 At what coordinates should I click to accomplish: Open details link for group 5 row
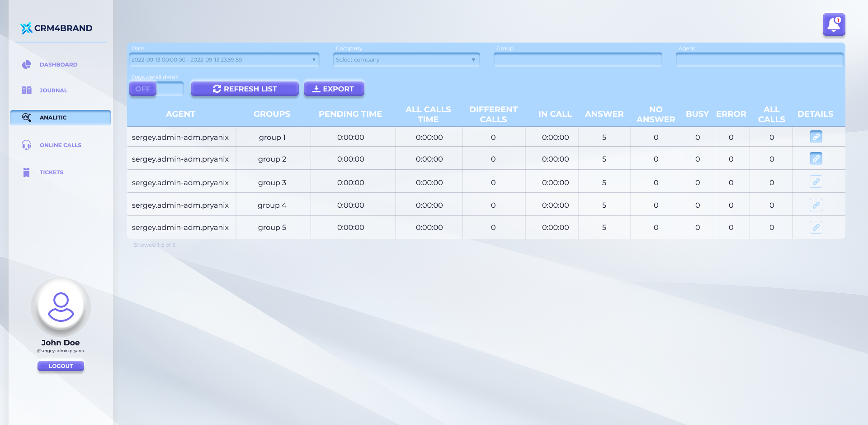pos(816,227)
